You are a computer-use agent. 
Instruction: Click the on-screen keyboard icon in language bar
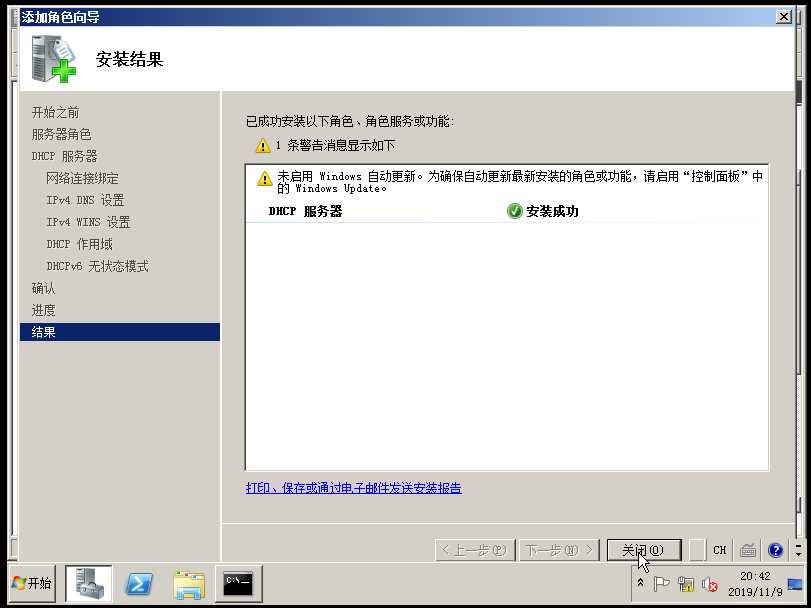(x=747, y=550)
